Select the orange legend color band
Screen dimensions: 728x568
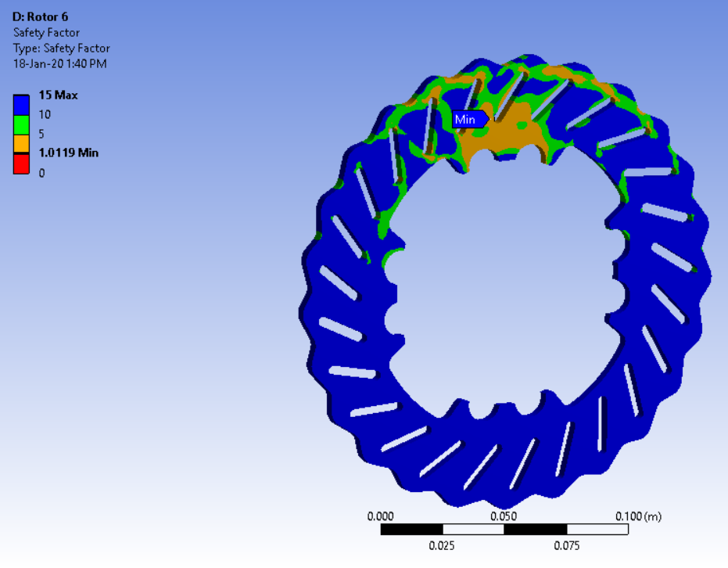[x=21, y=144]
